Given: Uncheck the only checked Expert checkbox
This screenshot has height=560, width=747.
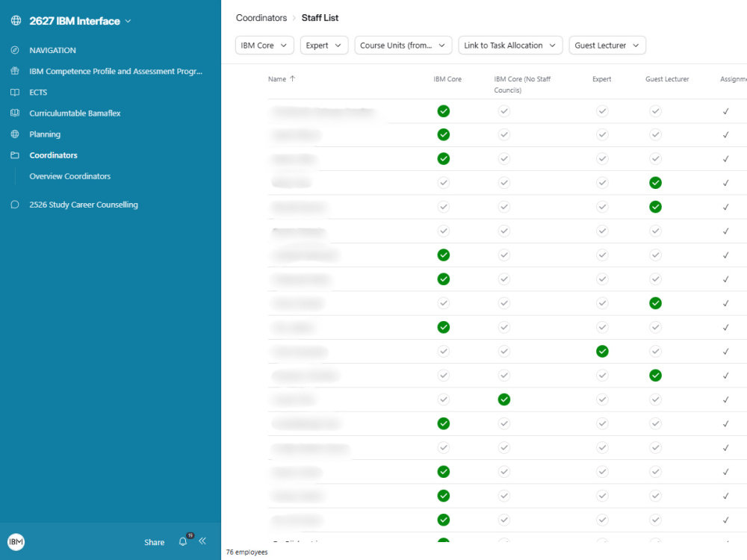Looking at the screenshot, I should 602,352.
